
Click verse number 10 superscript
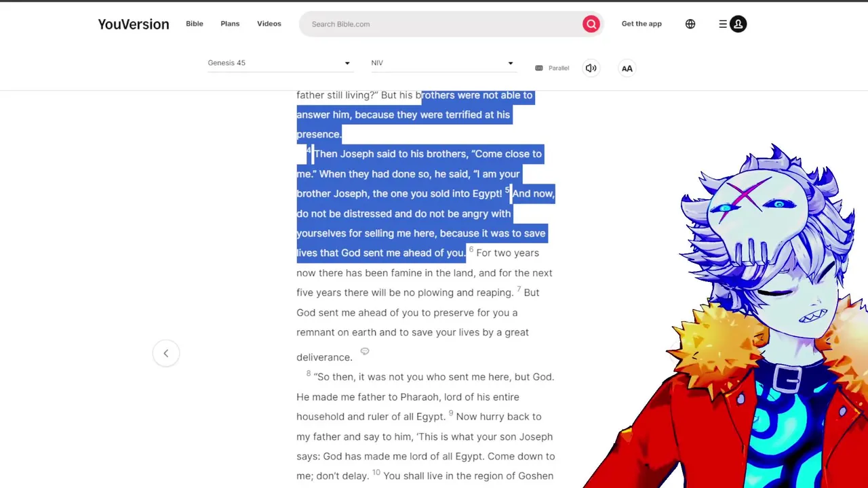pyautogui.click(x=376, y=472)
